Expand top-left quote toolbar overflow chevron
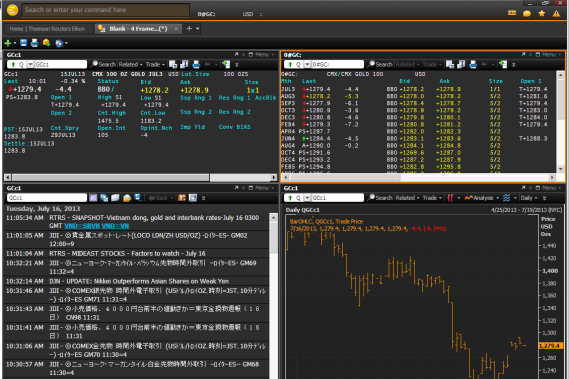569x379 pixels. [237, 65]
